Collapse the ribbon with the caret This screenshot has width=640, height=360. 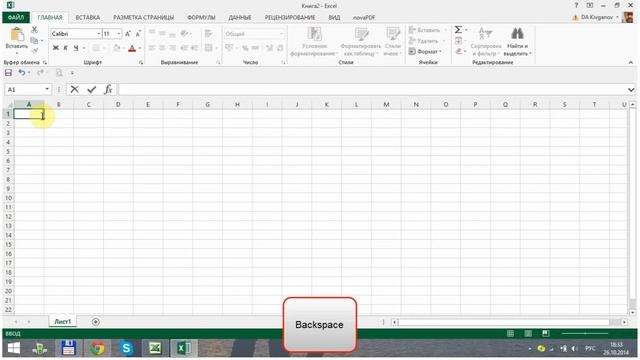(631, 62)
